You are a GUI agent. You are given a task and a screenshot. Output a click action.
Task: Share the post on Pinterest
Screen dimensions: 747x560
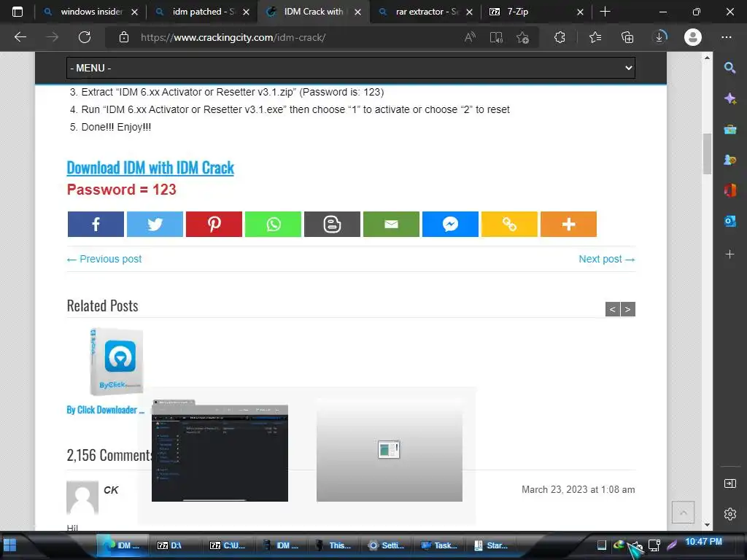[x=214, y=225]
